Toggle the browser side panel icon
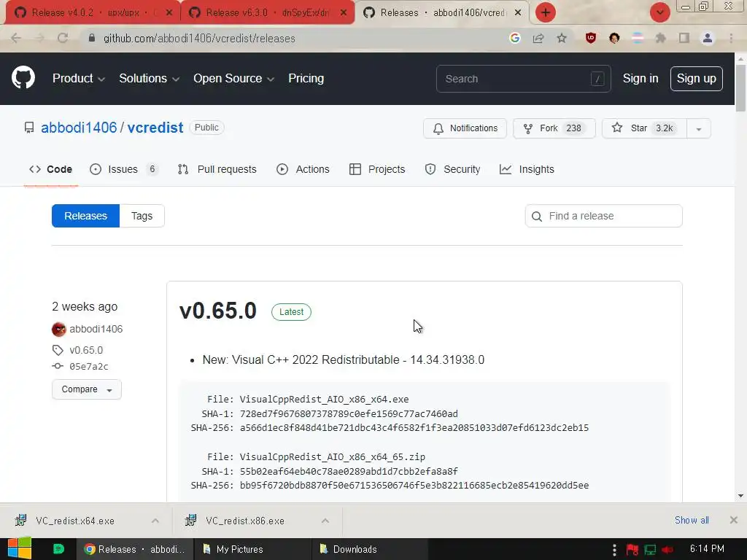Screen dimensions: 747x560 tap(684, 38)
